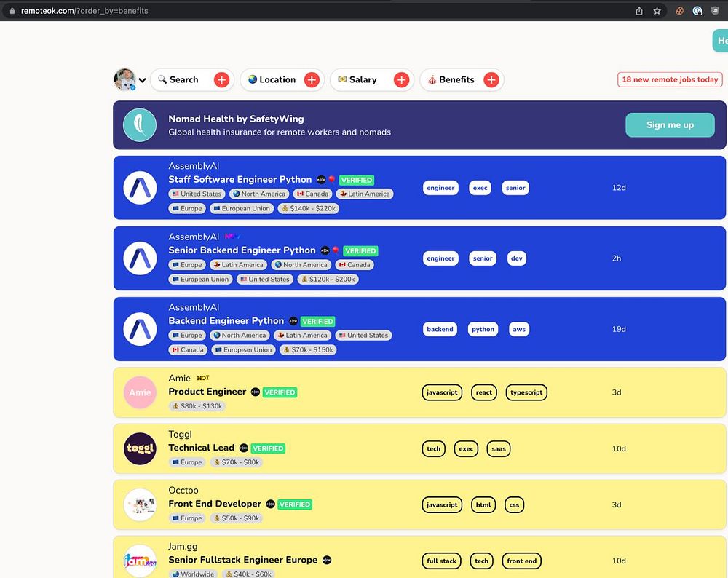Open the Salary filter dropdown
Image resolution: width=728 pixels, height=578 pixels.
coord(371,80)
